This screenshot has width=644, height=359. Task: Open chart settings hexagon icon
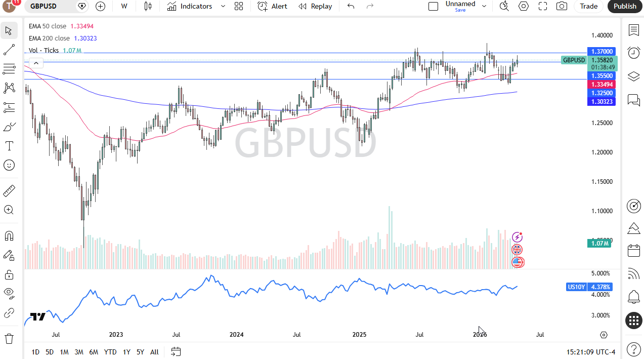click(x=524, y=6)
